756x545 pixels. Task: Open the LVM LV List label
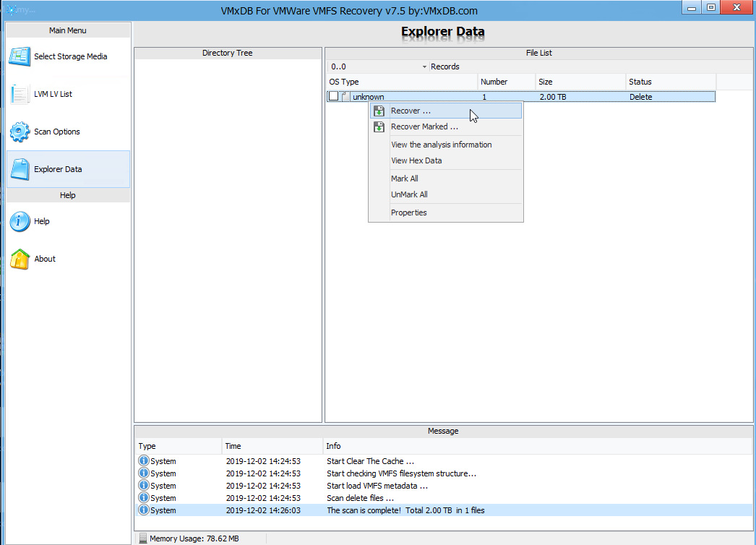(53, 94)
